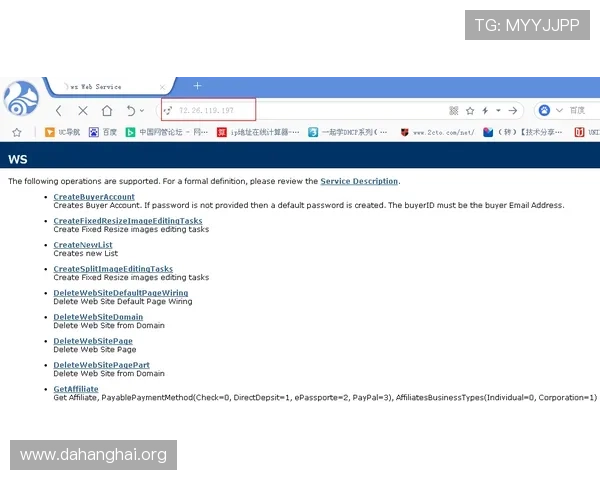Click the undo closed tab arrow icon

(x=131, y=110)
